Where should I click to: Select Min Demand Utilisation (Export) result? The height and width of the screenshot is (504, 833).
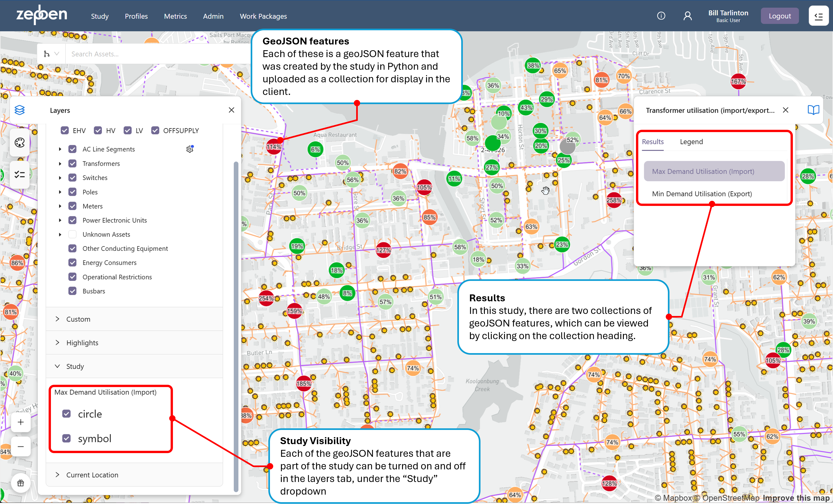tap(702, 194)
